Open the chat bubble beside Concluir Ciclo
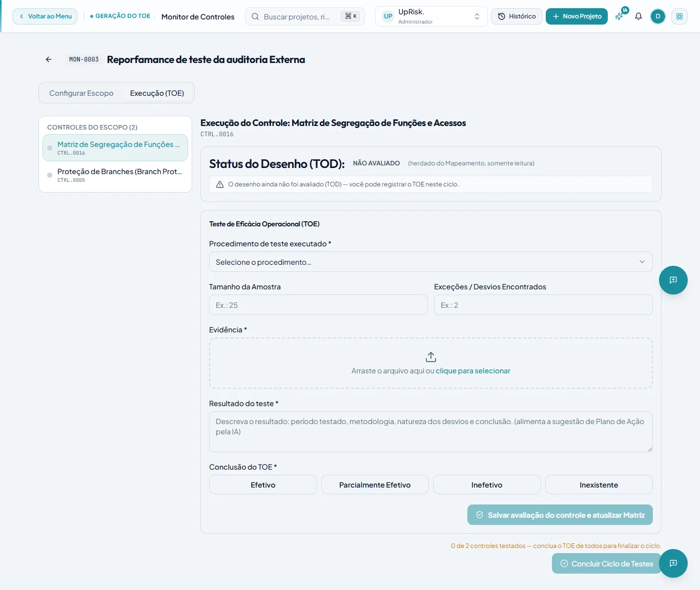 point(673,563)
